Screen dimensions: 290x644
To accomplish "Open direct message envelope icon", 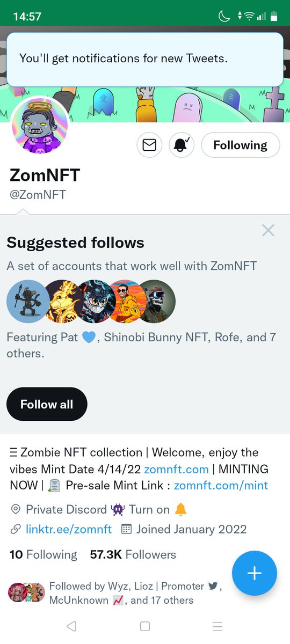I will point(149,145).
